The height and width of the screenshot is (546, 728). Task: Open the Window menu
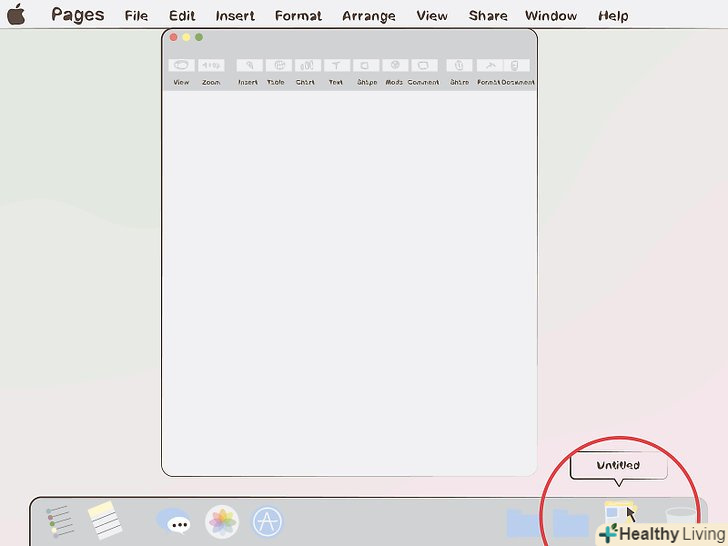tap(551, 16)
